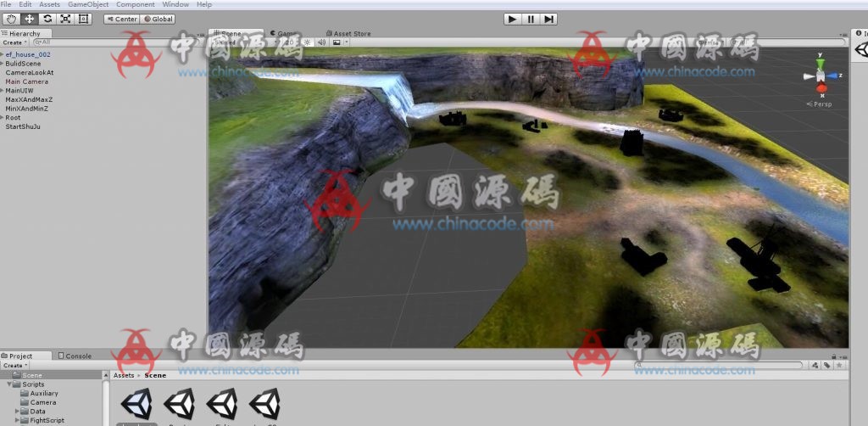Screen dimensions: 868x426
Task: Select StartShuJu in the Hierarchy
Action: [x=23, y=126]
